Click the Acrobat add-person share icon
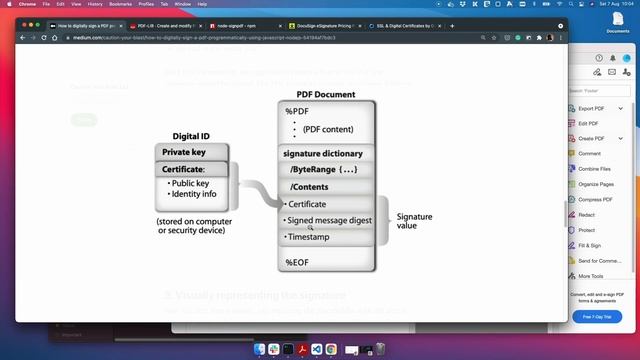This screenshot has height=360, width=640. pos(627,72)
